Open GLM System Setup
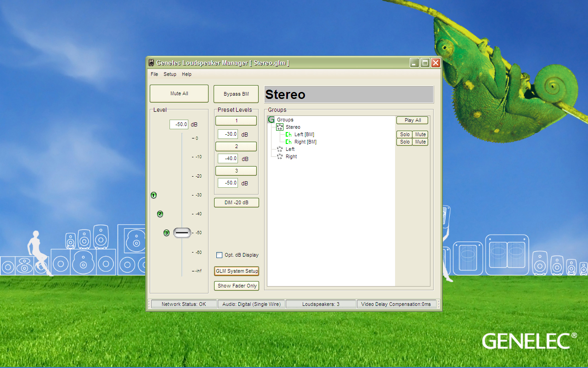Image resolution: width=588 pixels, height=368 pixels. point(237,271)
